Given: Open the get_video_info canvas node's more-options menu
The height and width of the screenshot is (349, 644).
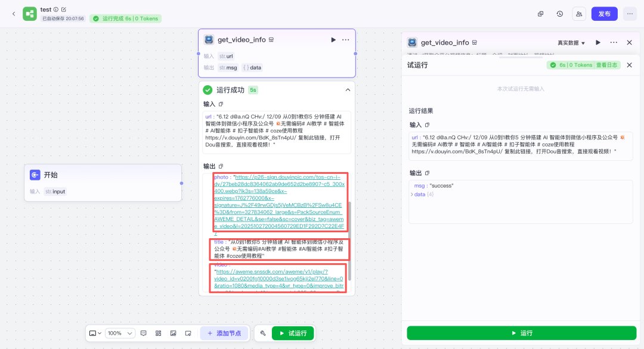Looking at the screenshot, I should click(346, 40).
